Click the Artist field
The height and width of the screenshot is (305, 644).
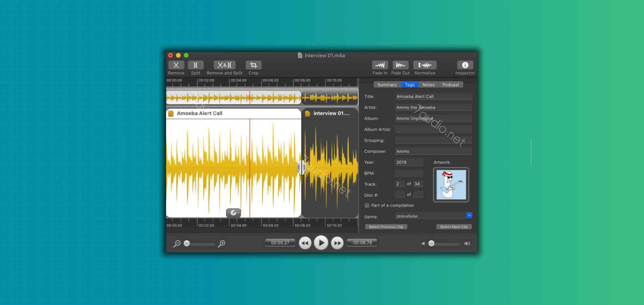[x=434, y=107]
